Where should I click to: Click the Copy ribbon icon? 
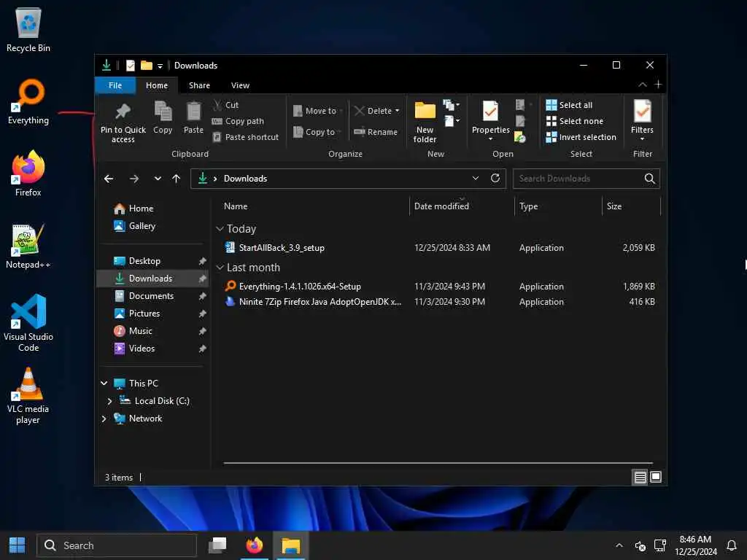(x=163, y=111)
